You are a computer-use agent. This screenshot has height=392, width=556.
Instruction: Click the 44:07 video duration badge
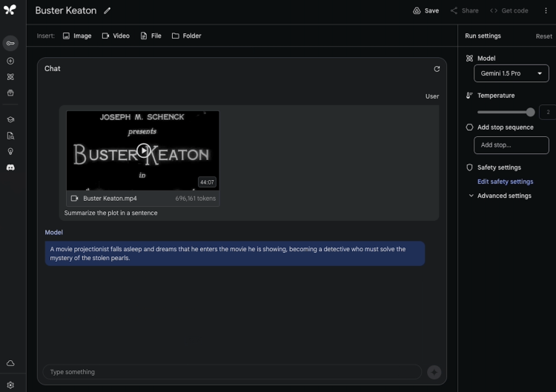[207, 182]
